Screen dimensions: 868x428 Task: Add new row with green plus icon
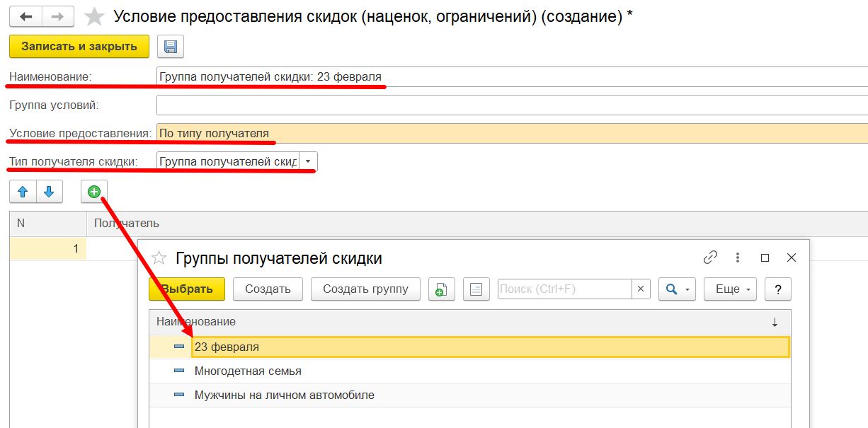pos(94,192)
